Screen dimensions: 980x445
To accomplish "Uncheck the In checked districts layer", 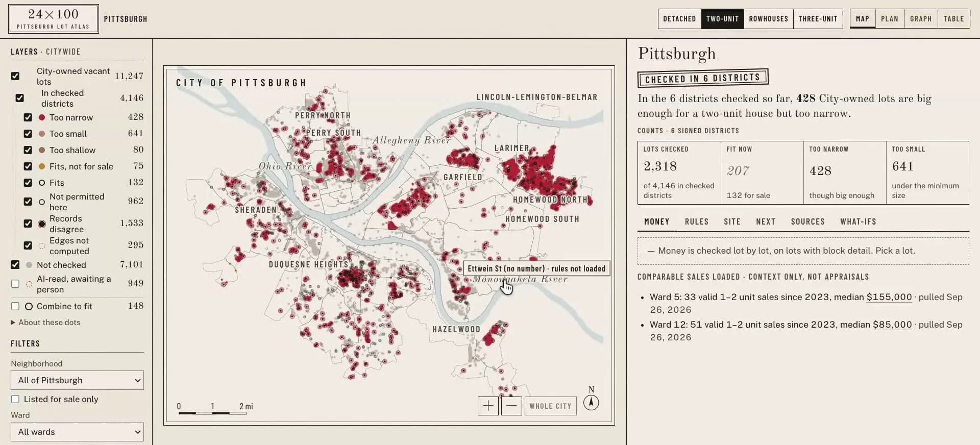I will click(x=19, y=98).
